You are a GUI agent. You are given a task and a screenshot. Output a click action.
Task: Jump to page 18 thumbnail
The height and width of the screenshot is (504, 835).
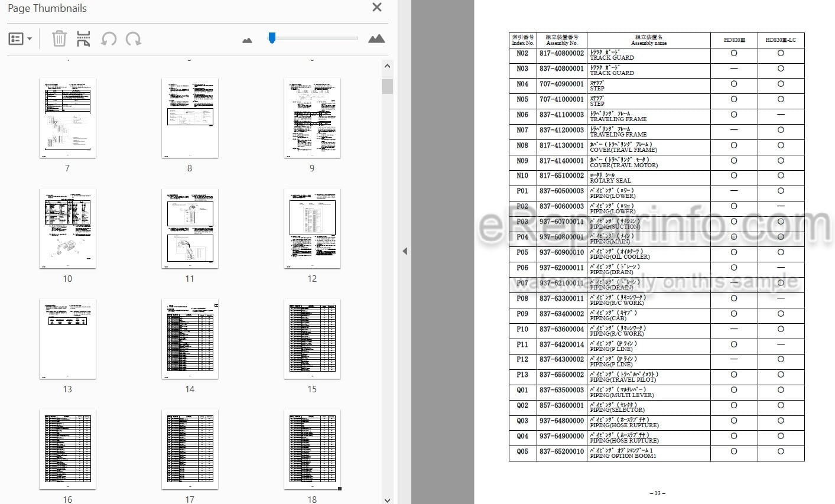click(312, 450)
